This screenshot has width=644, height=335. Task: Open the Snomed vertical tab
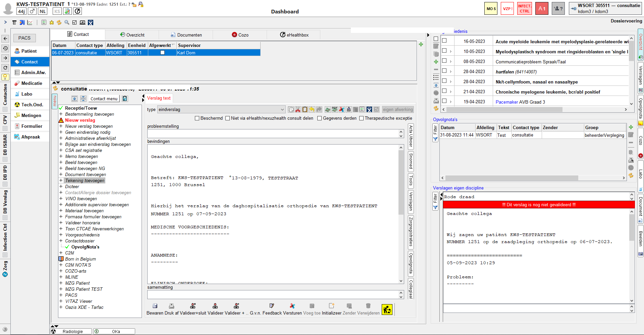[x=411, y=161]
